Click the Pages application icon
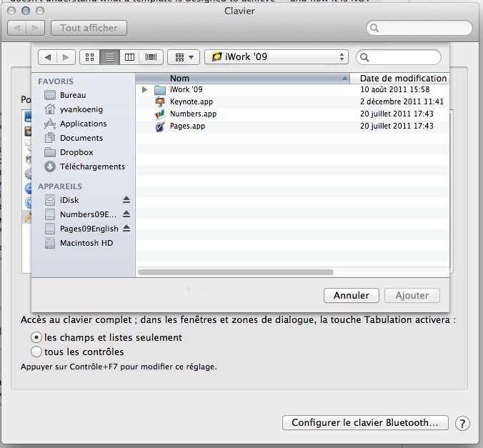Image resolution: width=483 pixels, height=448 pixels. coord(160,126)
